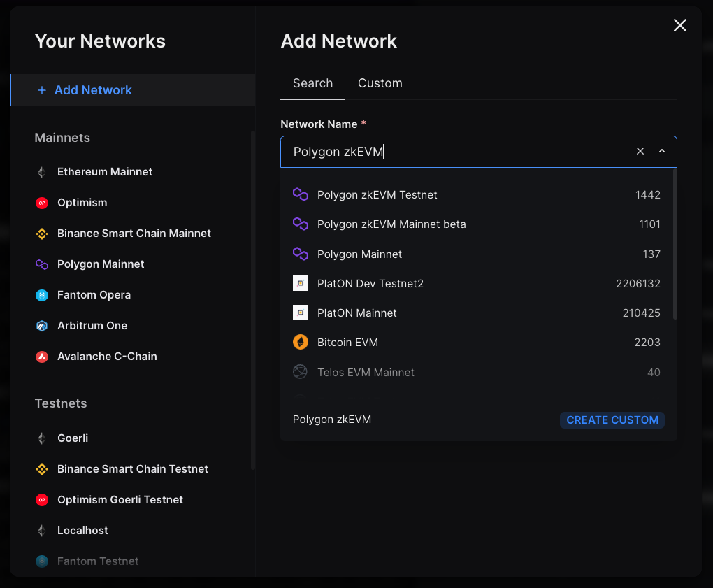713x588 pixels.
Task: Switch to the Search tab
Action: coord(313,83)
